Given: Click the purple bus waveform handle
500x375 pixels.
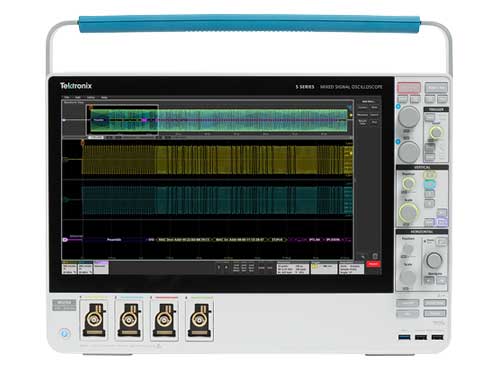Looking at the screenshot, I should click(x=65, y=239).
